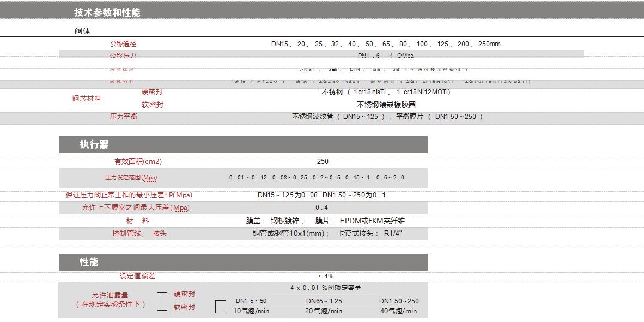Click the 压力设定范围(Mpa) label

point(131,178)
